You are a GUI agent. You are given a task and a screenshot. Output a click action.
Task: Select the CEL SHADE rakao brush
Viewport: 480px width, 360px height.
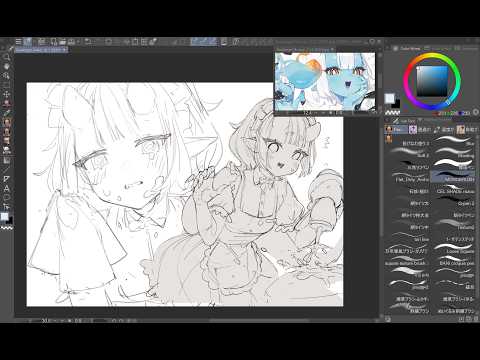[454, 189]
